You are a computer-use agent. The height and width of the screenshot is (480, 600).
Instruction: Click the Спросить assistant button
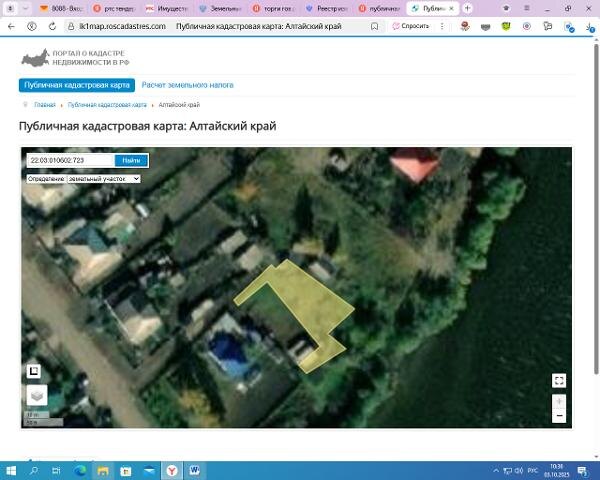(411, 26)
